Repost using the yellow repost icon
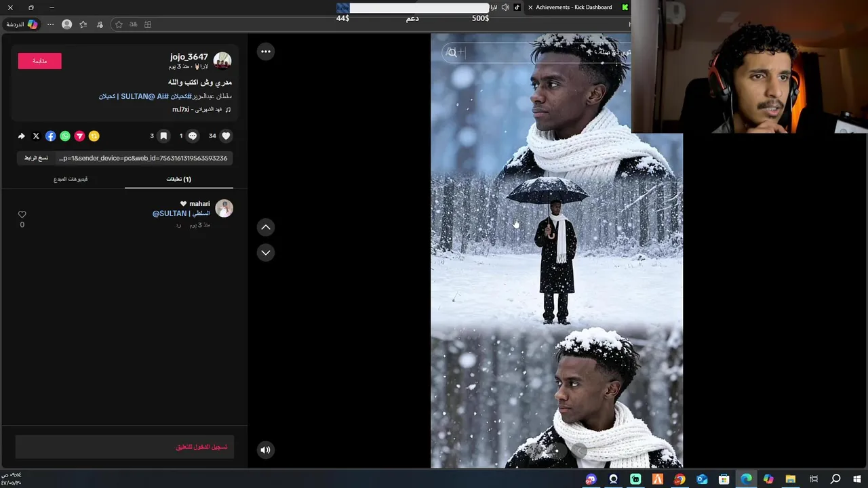 click(94, 136)
